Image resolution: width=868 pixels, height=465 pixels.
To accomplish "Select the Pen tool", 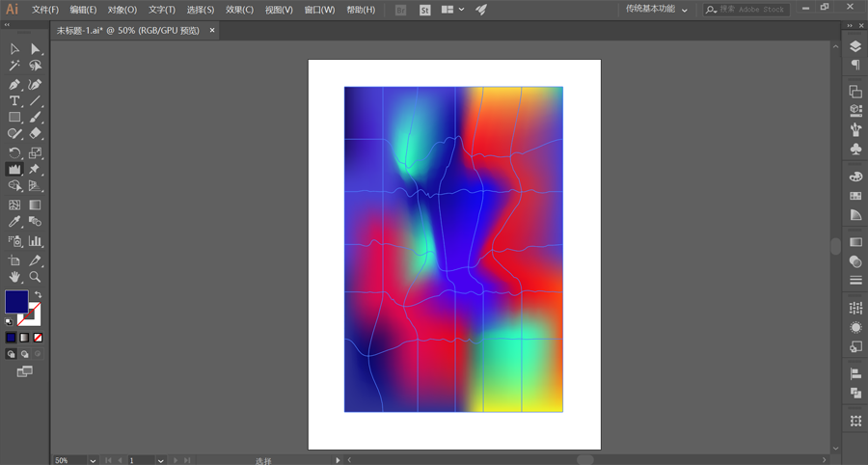I will point(14,84).
